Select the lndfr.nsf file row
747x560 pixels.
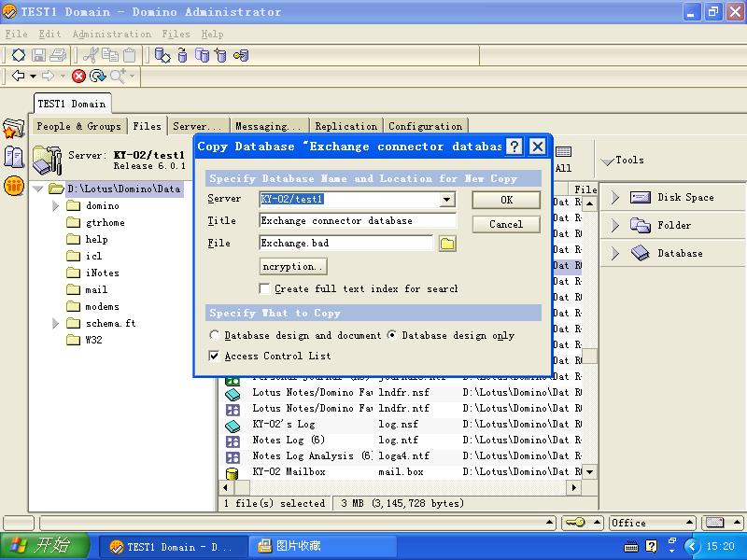pyautogui.click(x=402, y=393)
